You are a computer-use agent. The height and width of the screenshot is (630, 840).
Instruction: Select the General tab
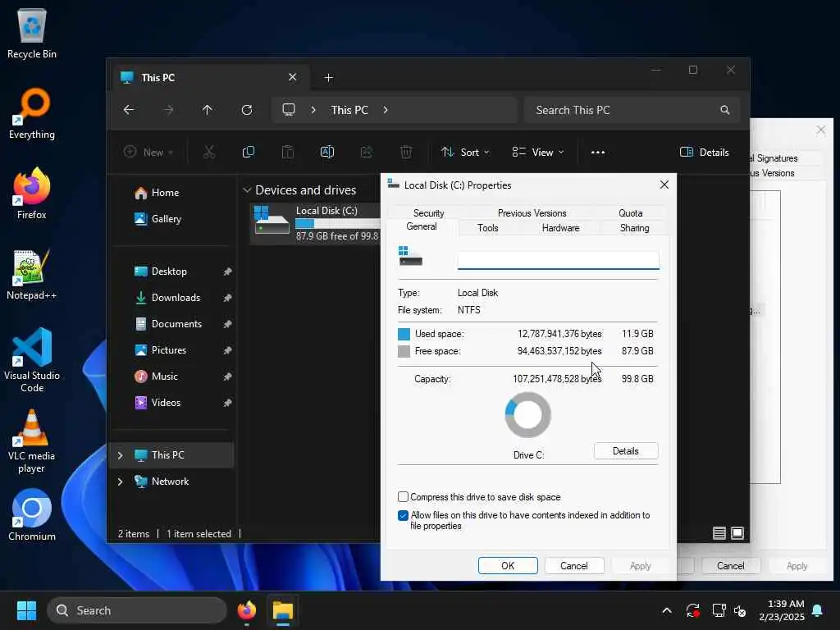[x=422, y=226]
